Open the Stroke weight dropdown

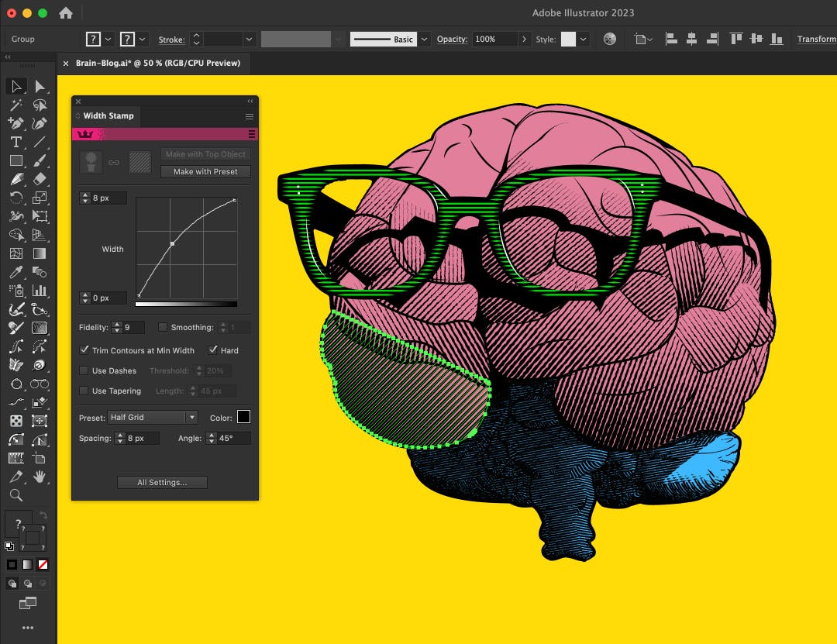point(249,39)
